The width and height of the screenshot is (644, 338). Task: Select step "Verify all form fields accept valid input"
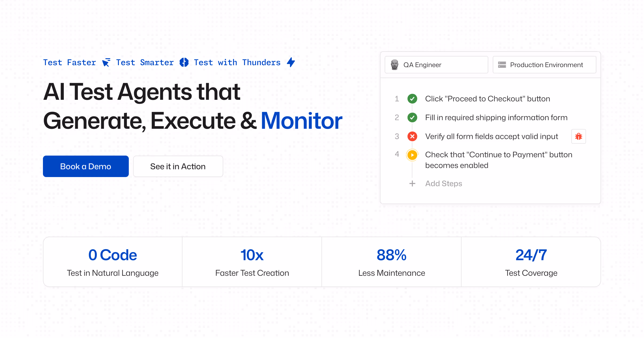[492, 137]
